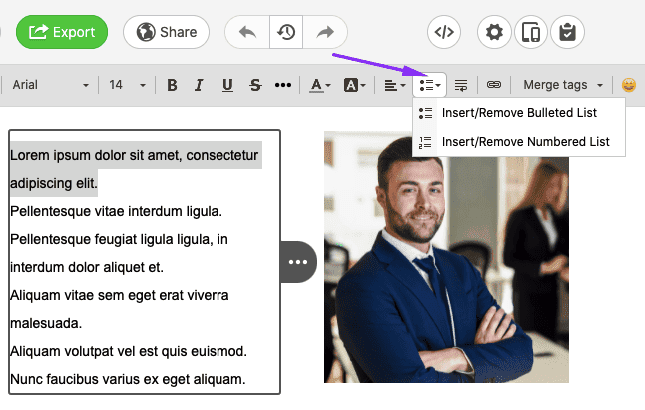Open the text color picker
The image size is (645, 410).
click(320, 85)
